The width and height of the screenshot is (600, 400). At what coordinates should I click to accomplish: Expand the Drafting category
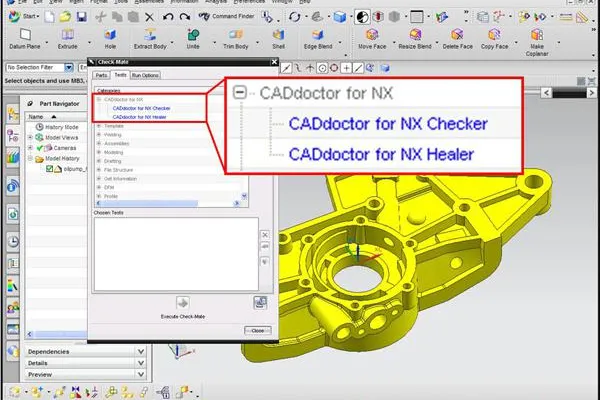99,161
